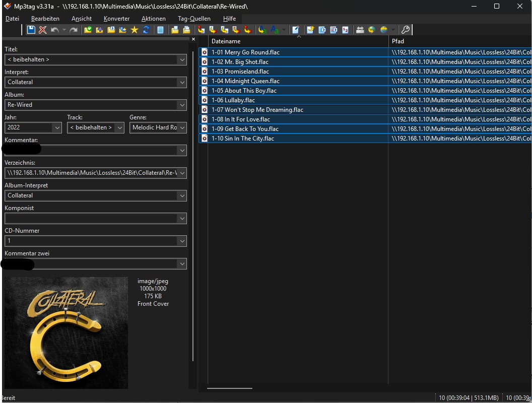Close the tag panel with the small X
The width and height of the screenshot is (532, 403).
pos(193,39)
